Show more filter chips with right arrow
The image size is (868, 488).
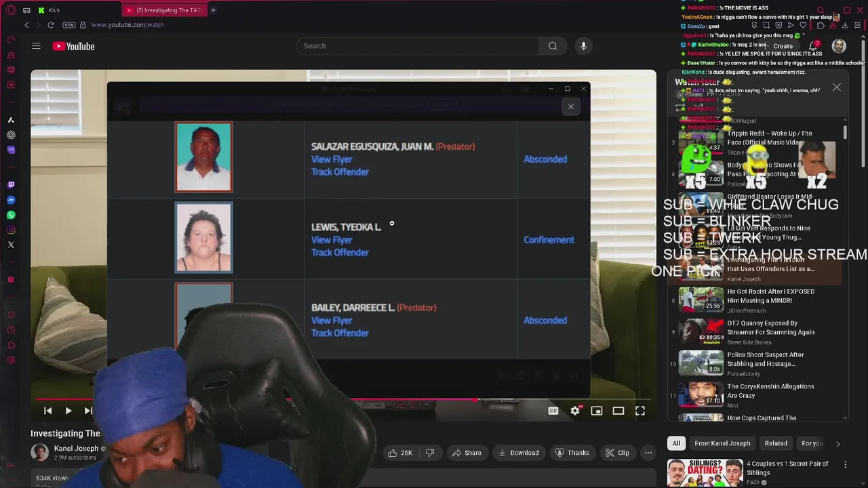pyautogui.click(x=837, y=444)
